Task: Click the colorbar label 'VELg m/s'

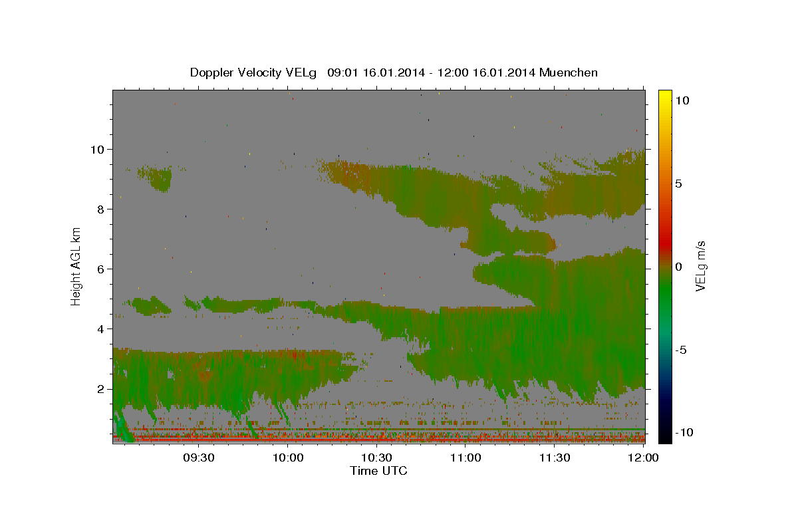Action: (x=701, y=267)
